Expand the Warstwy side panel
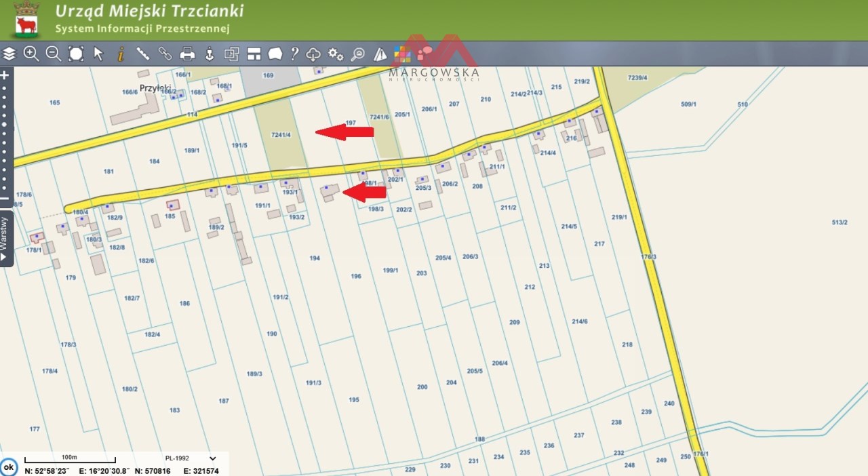868x476 pixels. coord(5,239)
